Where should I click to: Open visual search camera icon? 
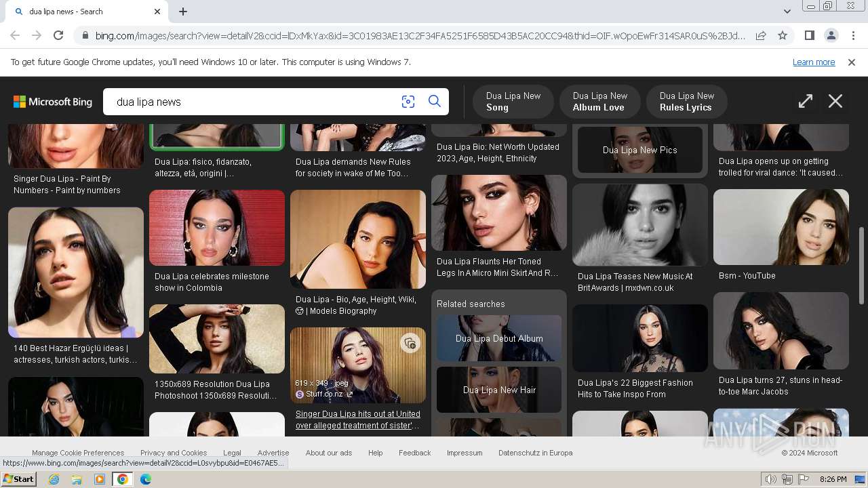pyautogui.click(x=408, y=102)
